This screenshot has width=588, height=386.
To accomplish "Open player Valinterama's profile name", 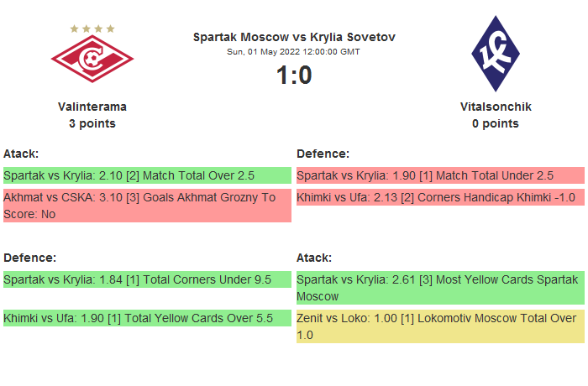I will point(92,107).
